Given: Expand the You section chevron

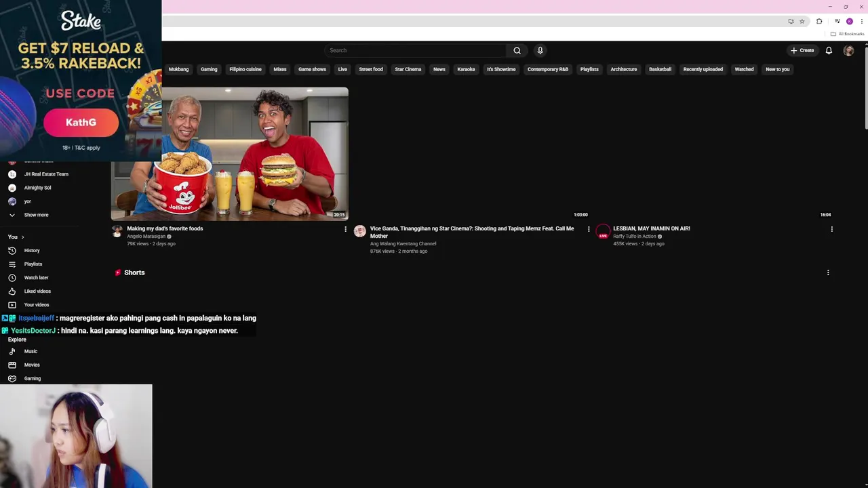Looking at the screenshot, I should [22, 237].
